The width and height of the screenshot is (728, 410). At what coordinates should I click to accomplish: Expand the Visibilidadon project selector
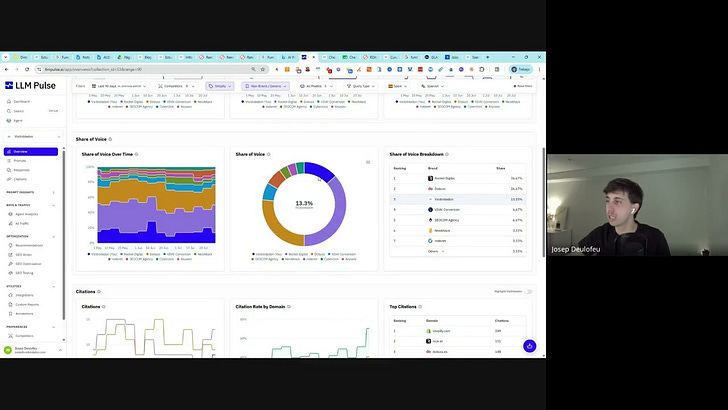(x=32, y=137)
